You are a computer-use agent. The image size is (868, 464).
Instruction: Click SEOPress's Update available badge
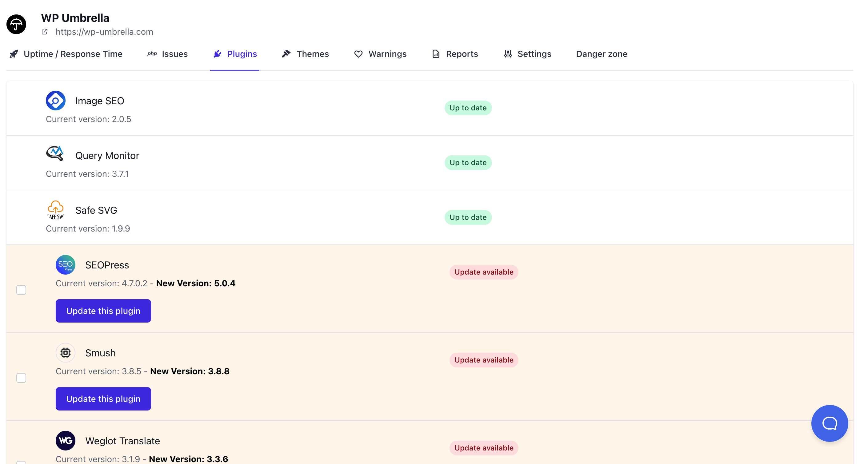click(484, 272)
